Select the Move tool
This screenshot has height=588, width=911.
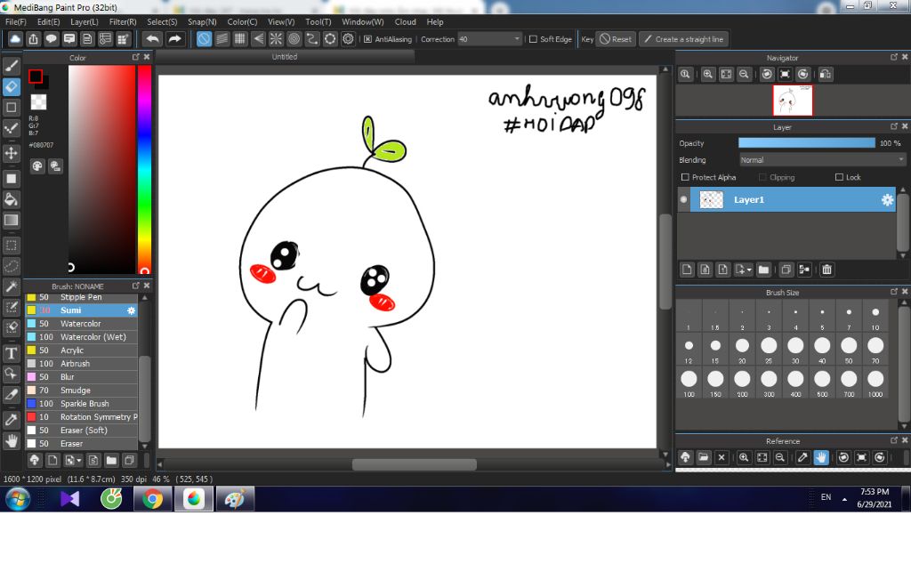click(x=11, y=153)
